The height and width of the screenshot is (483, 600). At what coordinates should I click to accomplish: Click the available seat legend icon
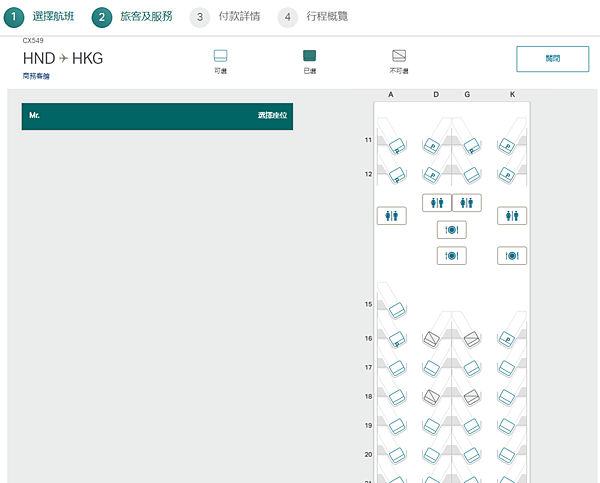[220, 56]
